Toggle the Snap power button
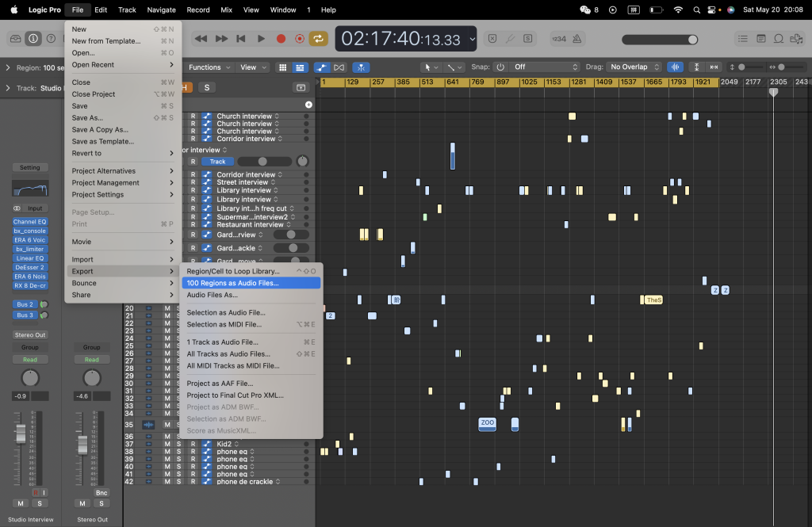Screen dimensions: 812x527 pyautogui.click(x=501, y=67)
